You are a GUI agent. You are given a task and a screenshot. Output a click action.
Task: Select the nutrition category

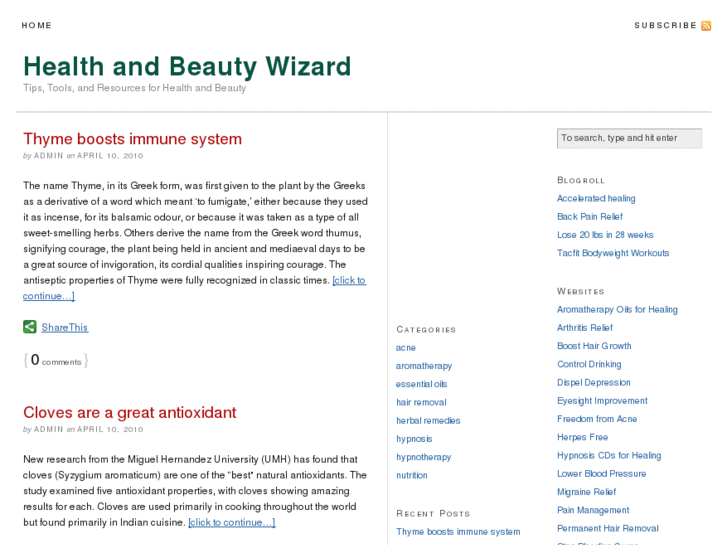412,475
